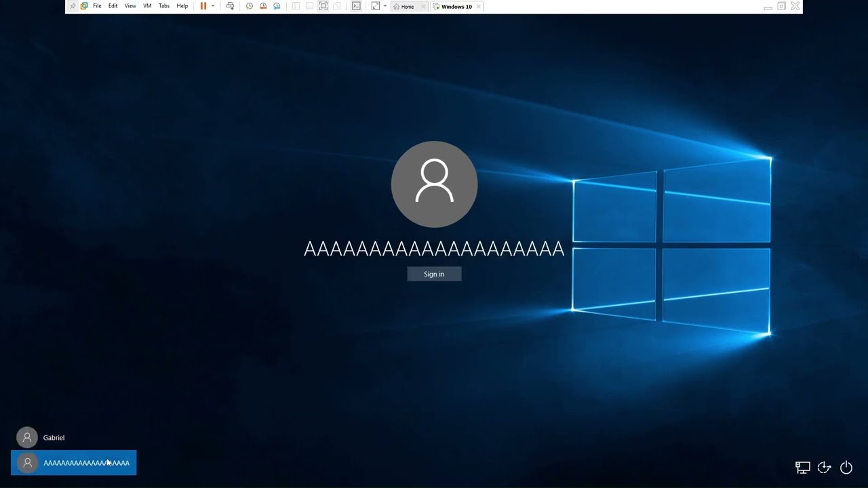Click the pin icon in VMware toolbar
The image size is (868, 488).
pos(73,6)
